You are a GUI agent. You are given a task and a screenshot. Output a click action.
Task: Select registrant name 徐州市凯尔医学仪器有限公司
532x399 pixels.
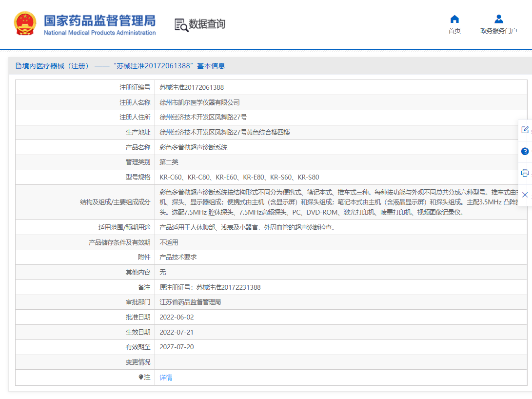pos(199,102)
